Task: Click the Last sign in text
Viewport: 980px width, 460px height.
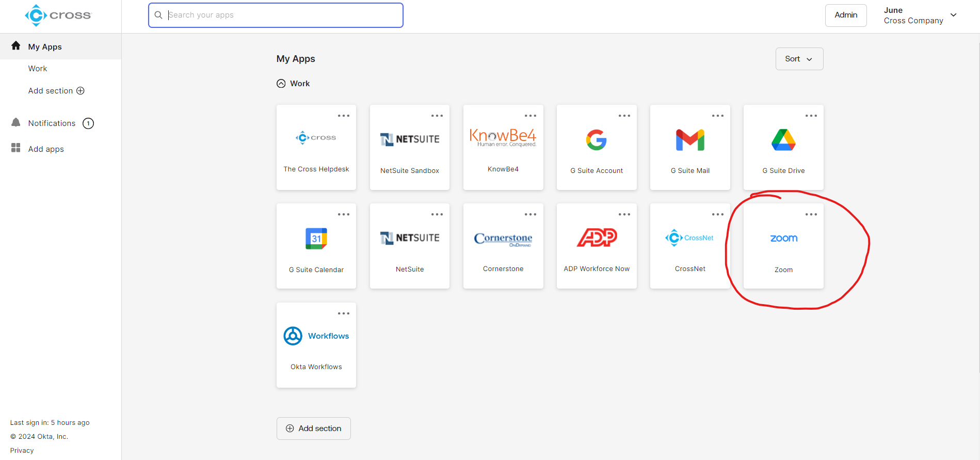Action: pos(50,422)
